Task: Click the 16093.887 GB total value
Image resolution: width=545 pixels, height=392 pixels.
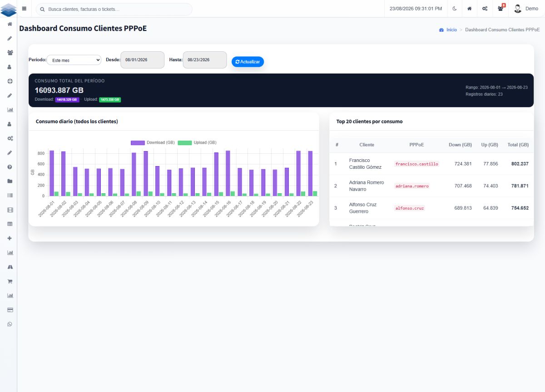Action: pyautogui.click(x=59, y=90)
